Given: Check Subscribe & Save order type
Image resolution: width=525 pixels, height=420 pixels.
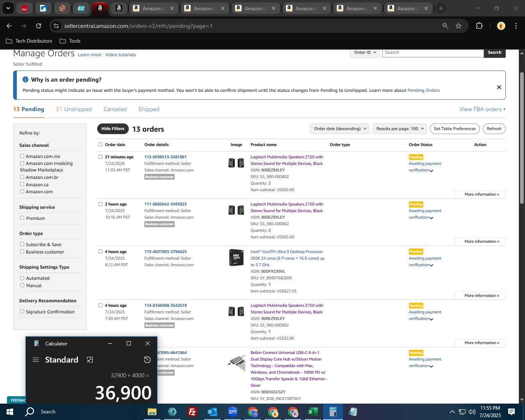Looking at the screenshot, I should pos(22,244).
